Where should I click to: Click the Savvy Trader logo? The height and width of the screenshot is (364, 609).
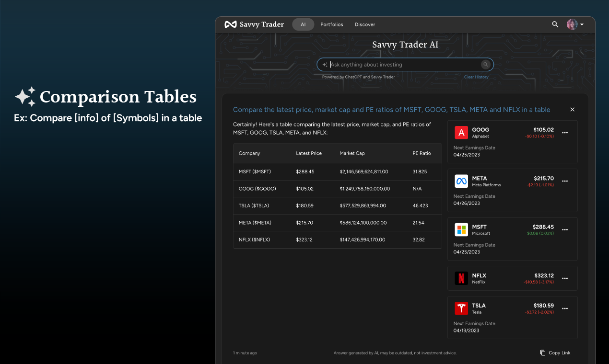(254, 24)
